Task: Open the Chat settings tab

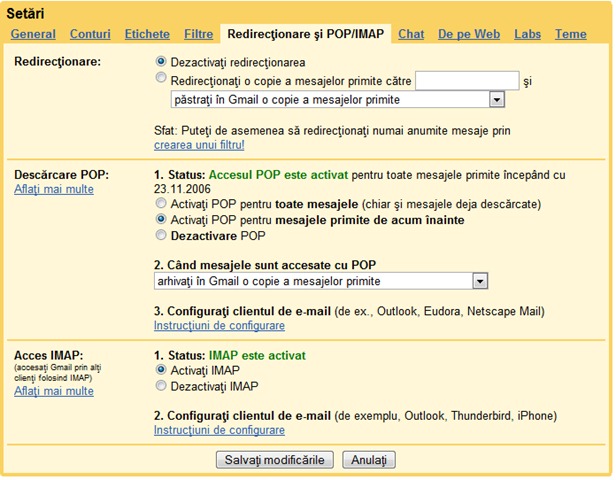Action: [x=411, y=34]
